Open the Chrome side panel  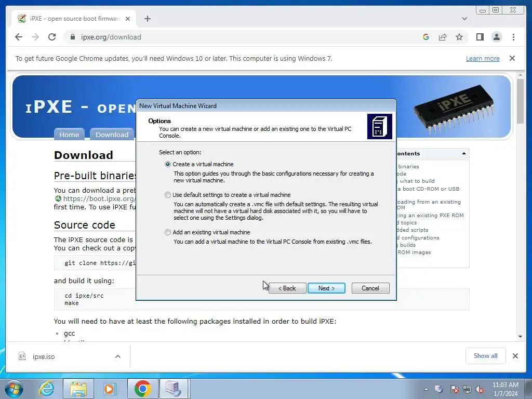(x=480, y=37)
